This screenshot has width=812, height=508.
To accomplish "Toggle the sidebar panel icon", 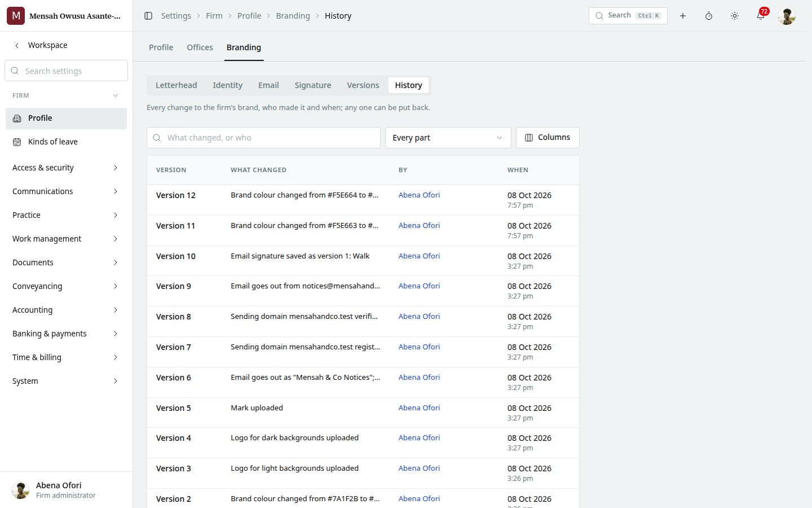I will coord(148,16).
